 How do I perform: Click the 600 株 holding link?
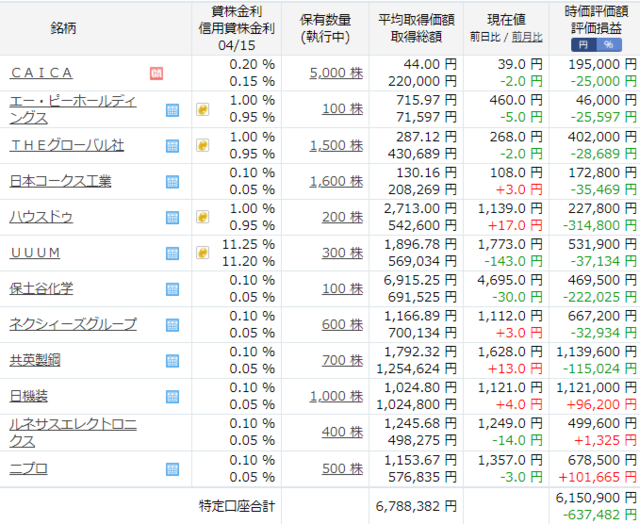pos(342,325)
